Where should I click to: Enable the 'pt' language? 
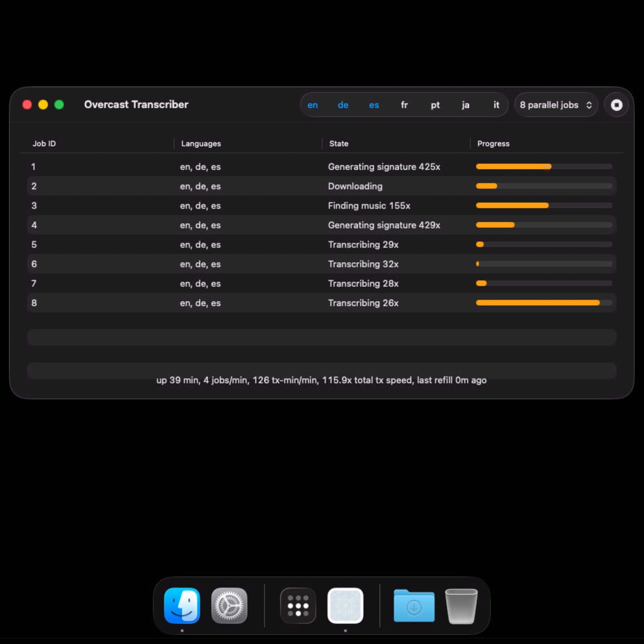[x=435, y=105]
